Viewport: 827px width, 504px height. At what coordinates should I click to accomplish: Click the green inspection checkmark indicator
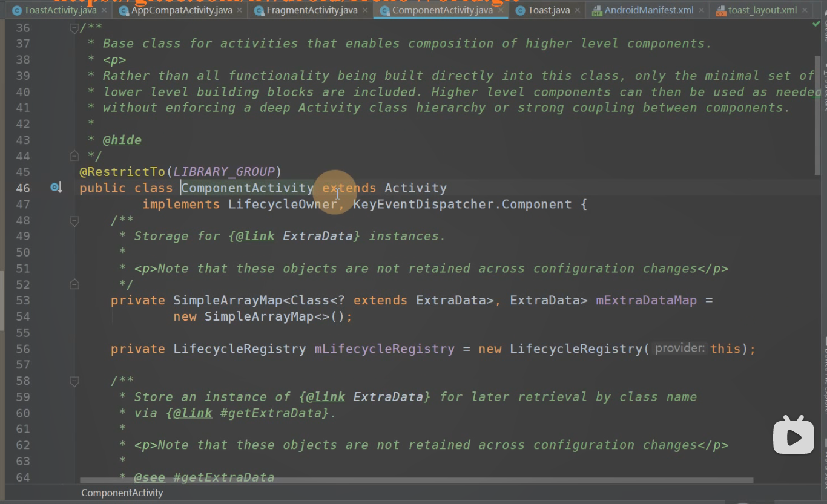click(x=815, y=24)
